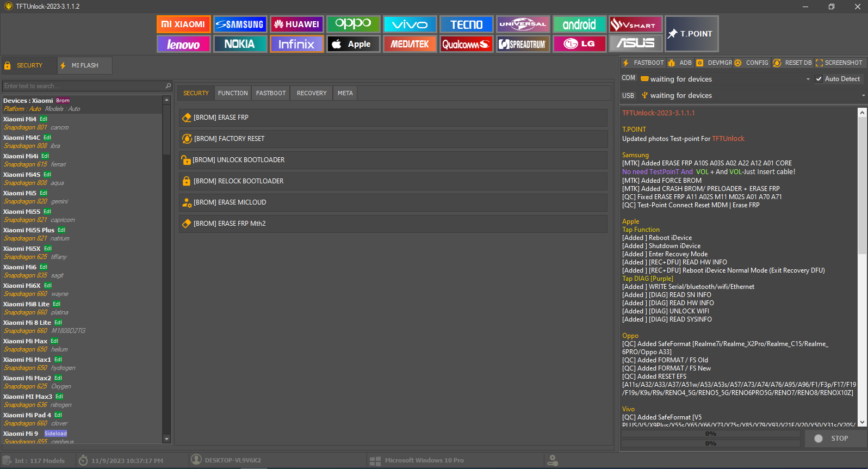Select the Xiaomi brand logo
This screenshot has height=469, width=868.
tap(183, 24)
